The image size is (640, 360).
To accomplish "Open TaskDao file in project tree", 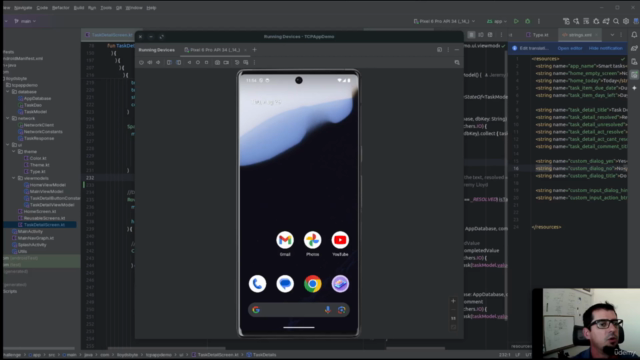I will point(33,105).
